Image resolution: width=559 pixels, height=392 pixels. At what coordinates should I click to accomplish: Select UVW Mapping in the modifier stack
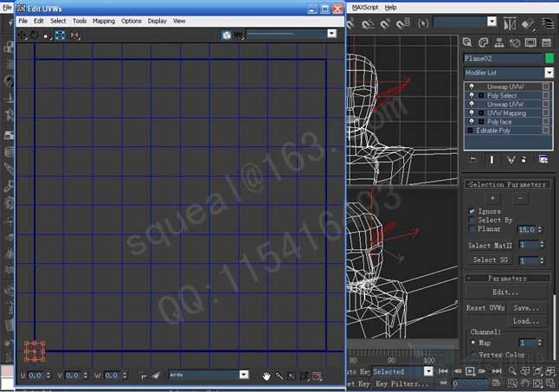(506, 112)
